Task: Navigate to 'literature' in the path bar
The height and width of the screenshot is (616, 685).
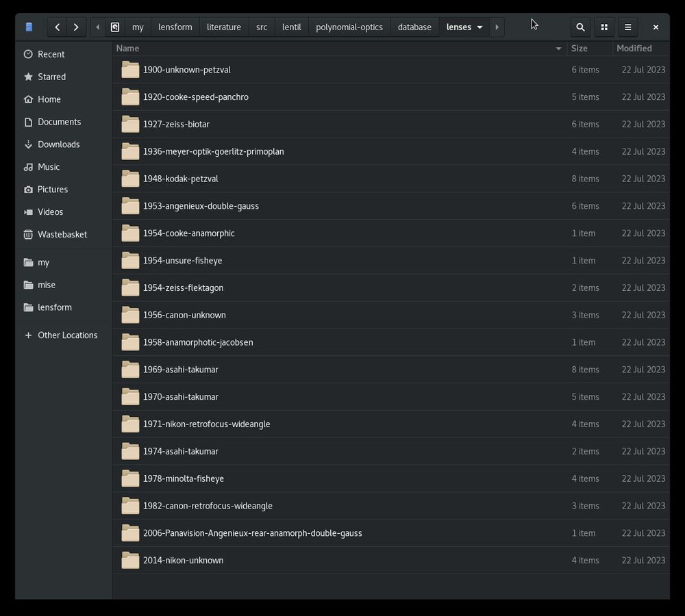Action: [x=224, y=27]
